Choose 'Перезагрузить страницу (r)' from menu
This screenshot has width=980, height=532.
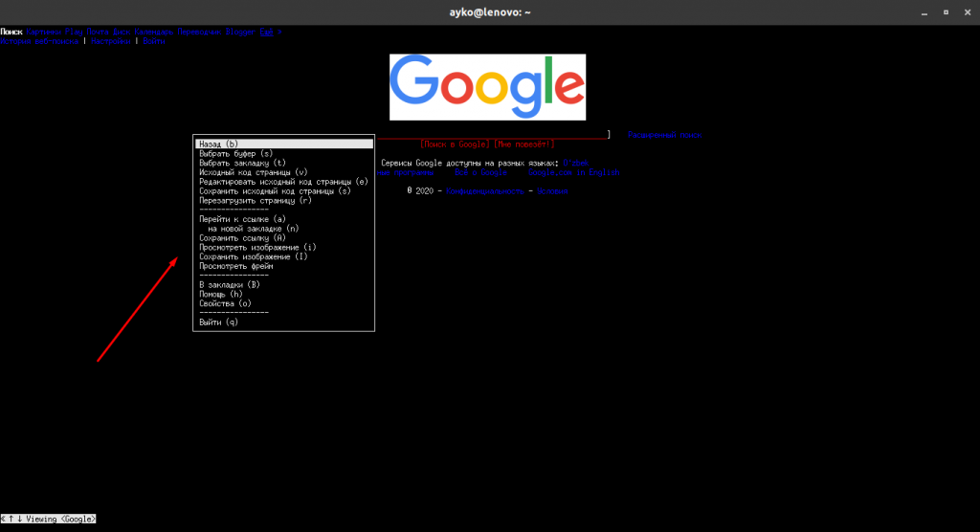pyautogui.click(x=256, y=201)
